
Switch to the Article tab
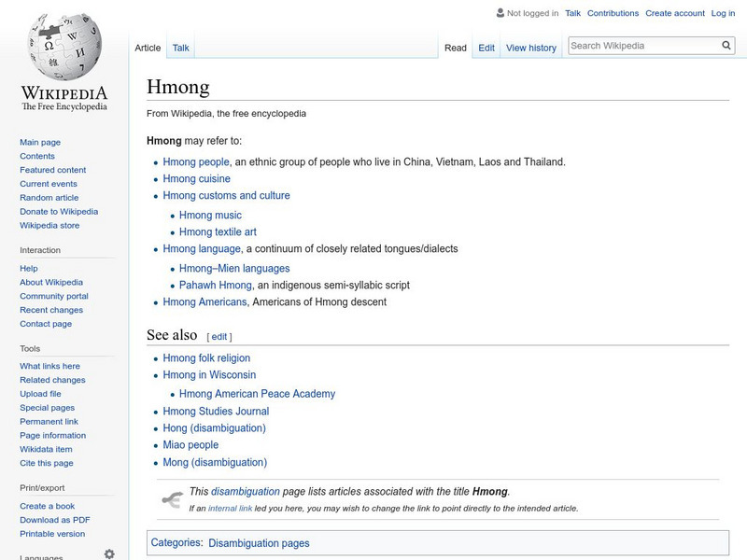click(148, 48)
